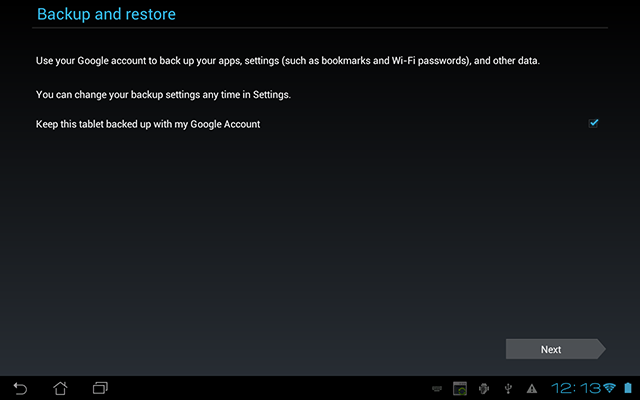The image size is (640, 400).
Task: Tap the divider line under the heading
Action: [x=320, y=28]
